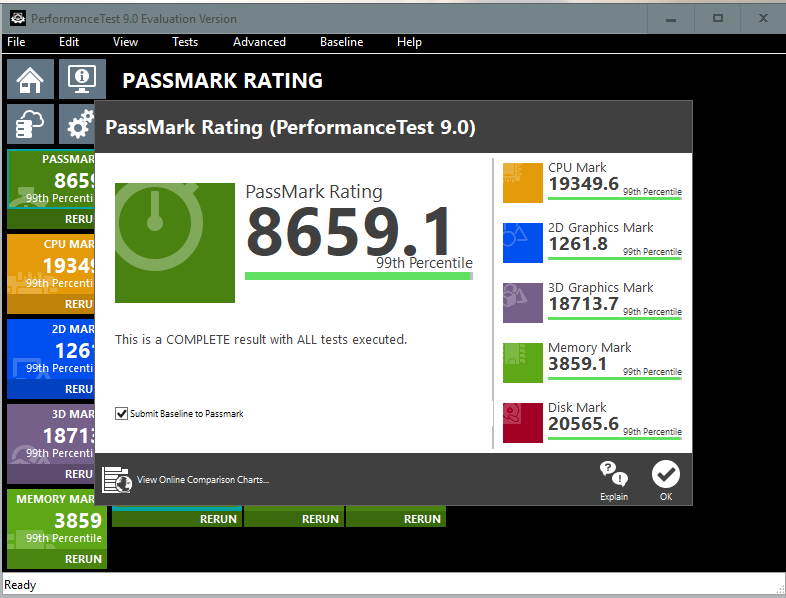This screenshot has width=786, height=598.
Task: Click the 3D Graphics Mark percentile bar
Action: 615,319
